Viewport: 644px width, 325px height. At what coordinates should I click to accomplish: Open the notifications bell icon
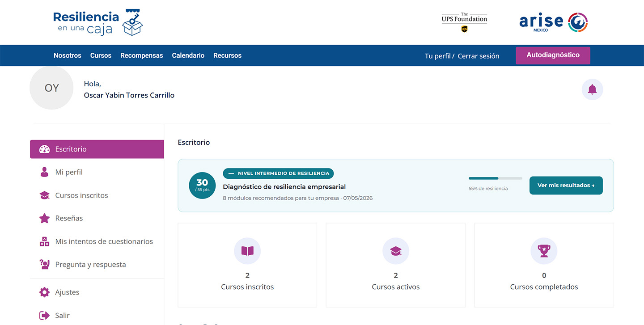click(592, 89)
